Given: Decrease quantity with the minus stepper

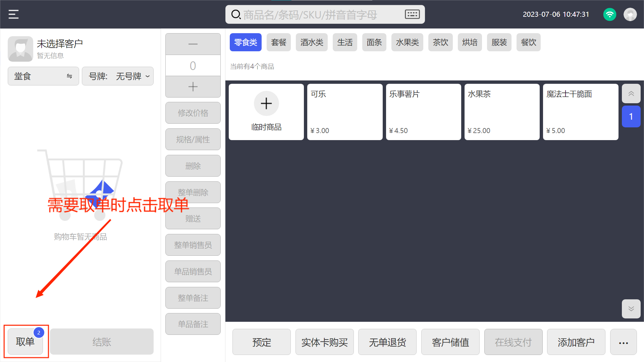Looking at the screenshot, I should click(193, 44).
